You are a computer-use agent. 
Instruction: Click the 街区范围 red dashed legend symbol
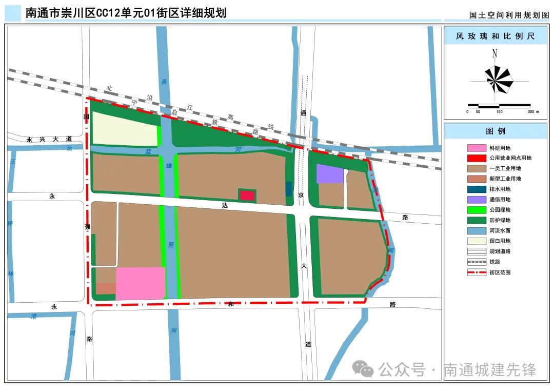tap(477, 272)
